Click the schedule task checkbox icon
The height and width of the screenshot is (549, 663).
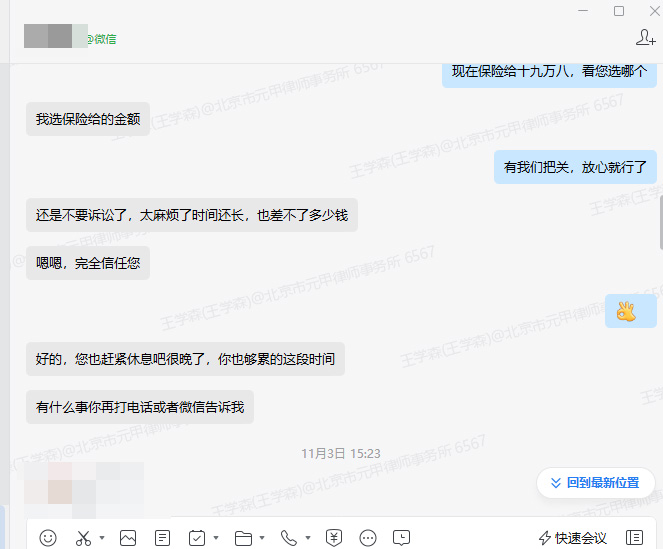point(197,538)
